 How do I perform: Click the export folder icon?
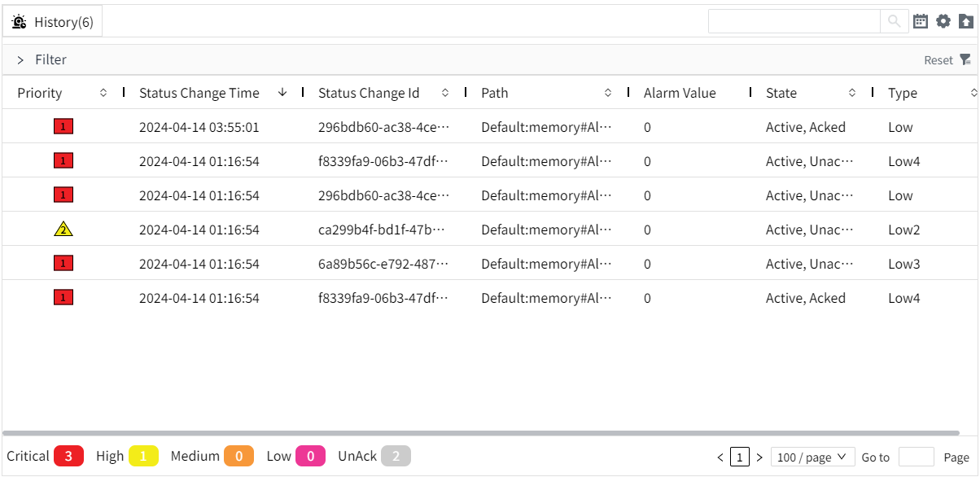(965, 21)
